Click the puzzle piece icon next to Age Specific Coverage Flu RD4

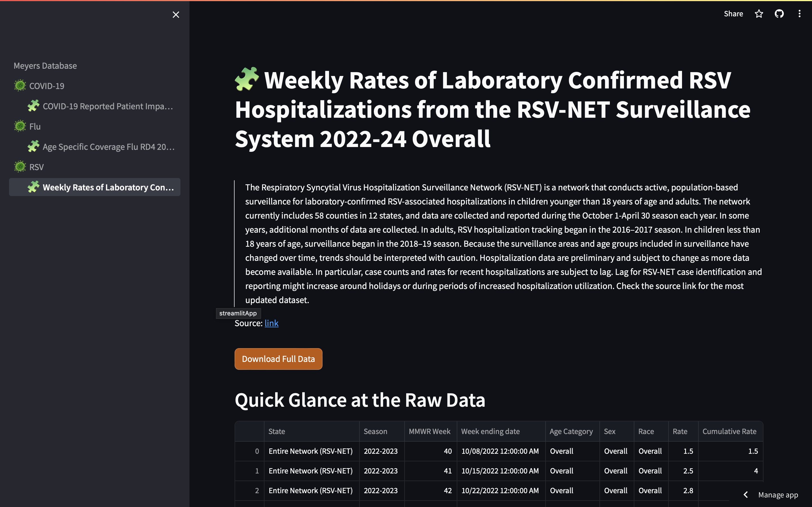click(33, 147)
